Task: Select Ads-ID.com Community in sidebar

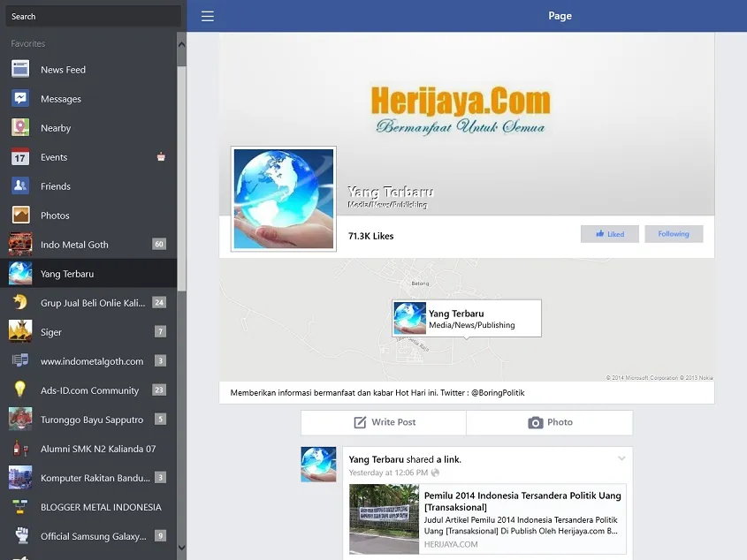Action: pos(88,390)
